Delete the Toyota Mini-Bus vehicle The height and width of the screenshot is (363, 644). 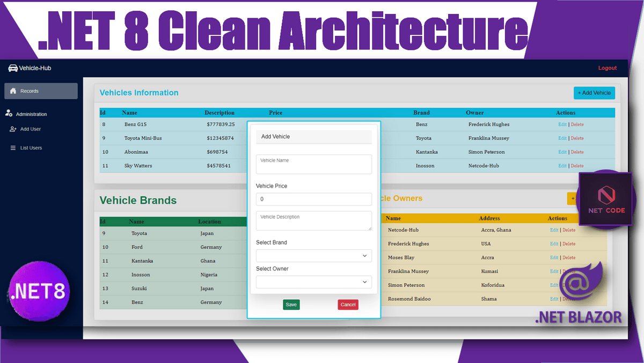(577, 138)
